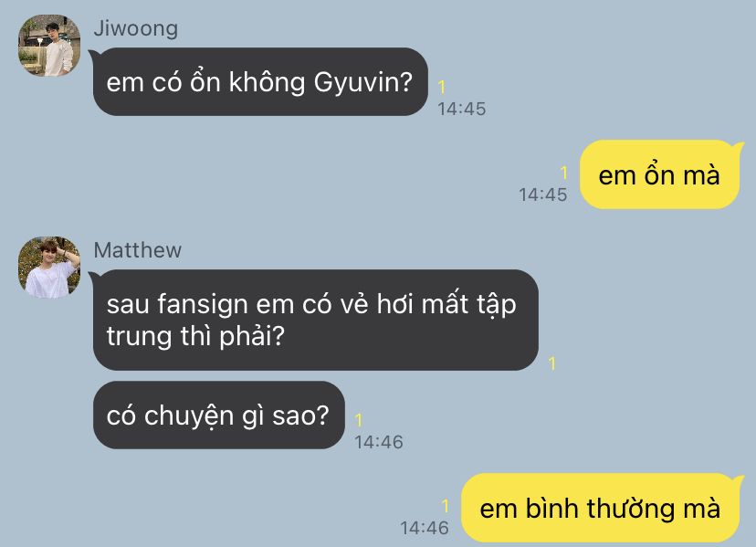Click the Jiwoong sender name
756x547 pixels.
pyautogui.click(x=135, y=28)
